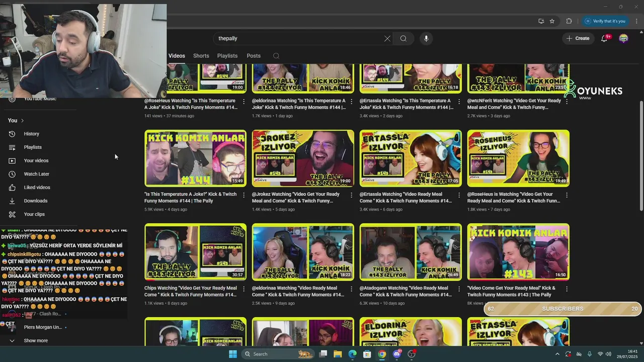Open the History icon in sidebar

pos(12,134)
